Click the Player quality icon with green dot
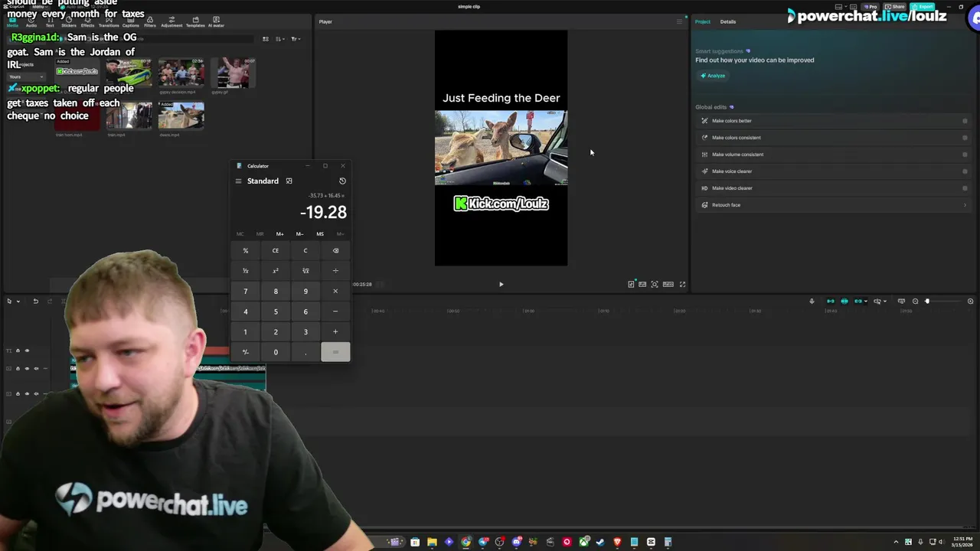This screenshot has height=551, width=980. pyautogui.click(x=631, y=285)
